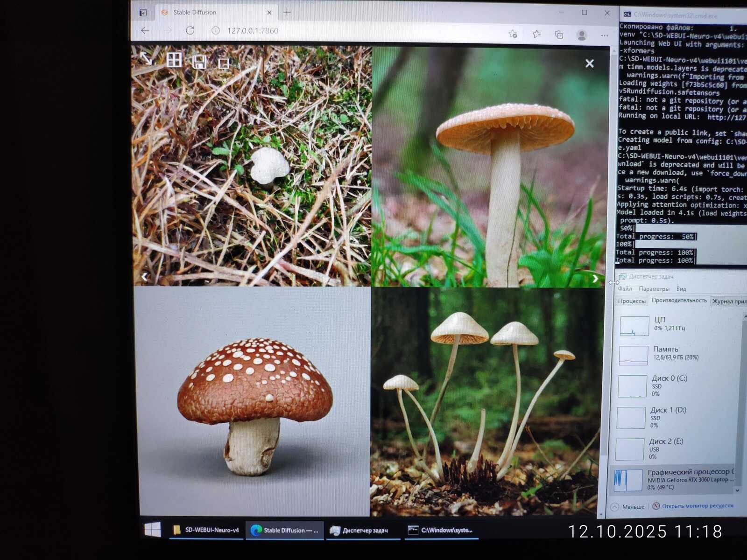This screenshot has width=747, height=560.
Task: Switch to the Производительность tab
Action: click(x=679, y=301)
